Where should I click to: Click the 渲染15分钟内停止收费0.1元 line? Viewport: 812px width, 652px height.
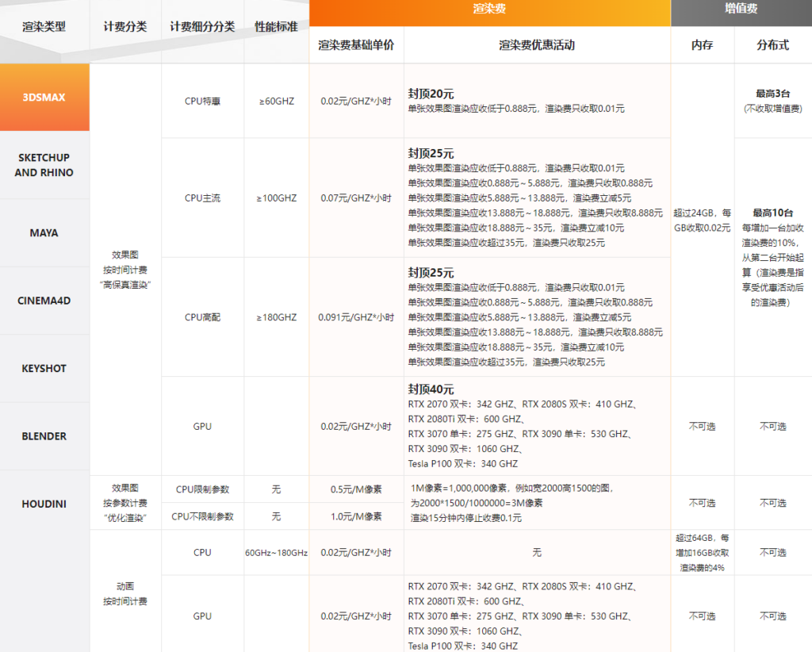[466, 518]
